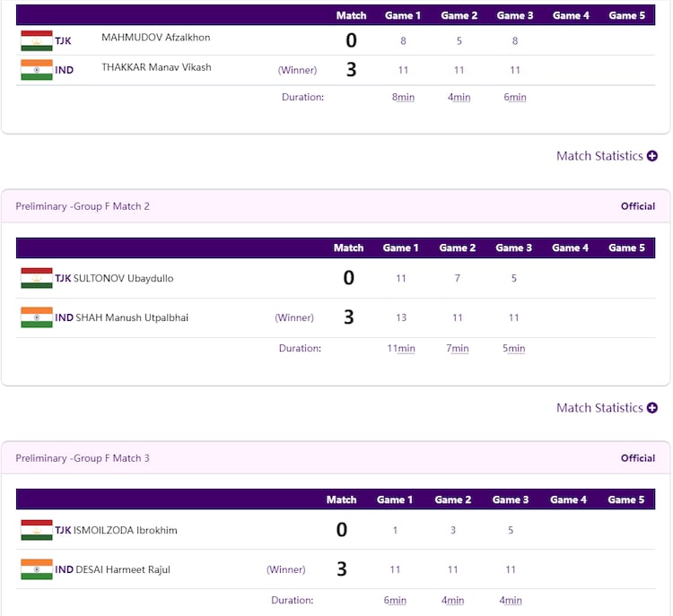Click Tajikistan flag beside SULTONOV Ubaydullo
The width and height of the screenshot is (673, 616).
(36, 278)
